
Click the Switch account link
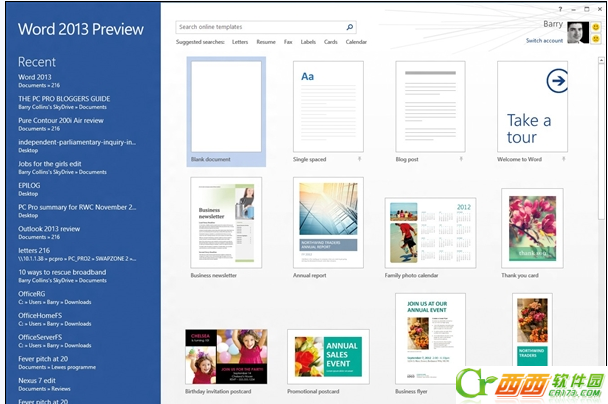coord(544,41)
